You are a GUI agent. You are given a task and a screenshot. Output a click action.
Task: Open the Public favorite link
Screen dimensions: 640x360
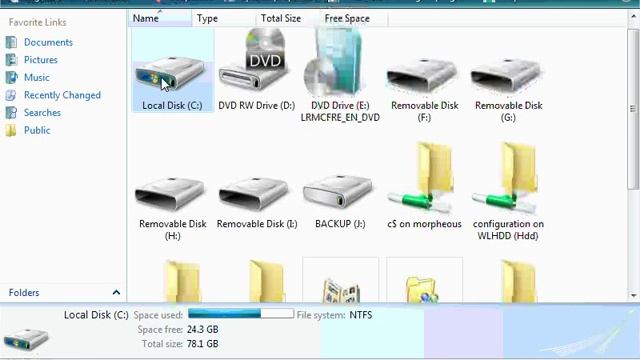tap(37, 131)
